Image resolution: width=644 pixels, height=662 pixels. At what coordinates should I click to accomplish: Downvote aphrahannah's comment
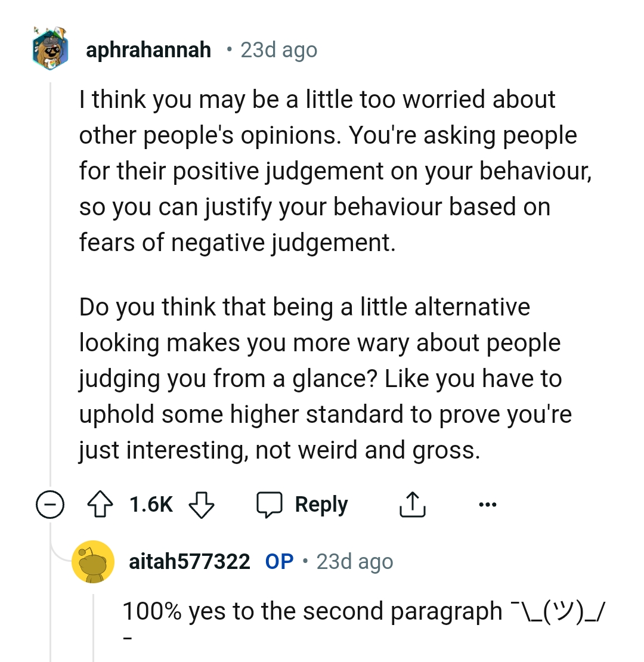point(202,504)
